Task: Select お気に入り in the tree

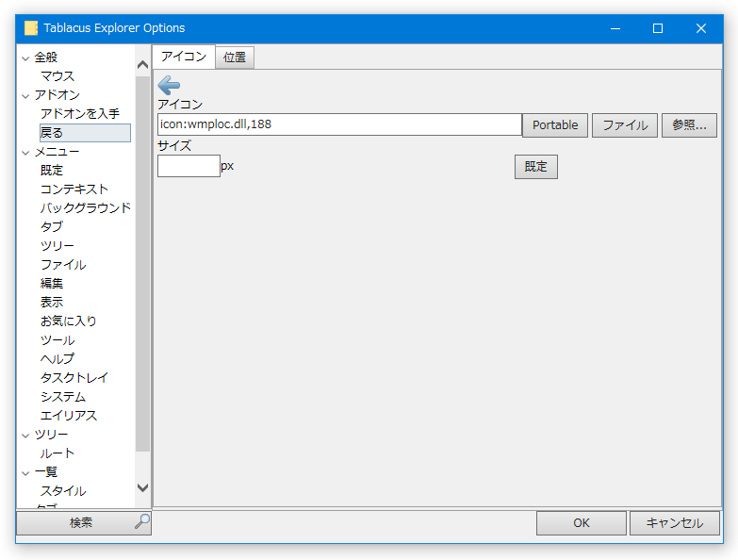Action: (69, 321)
